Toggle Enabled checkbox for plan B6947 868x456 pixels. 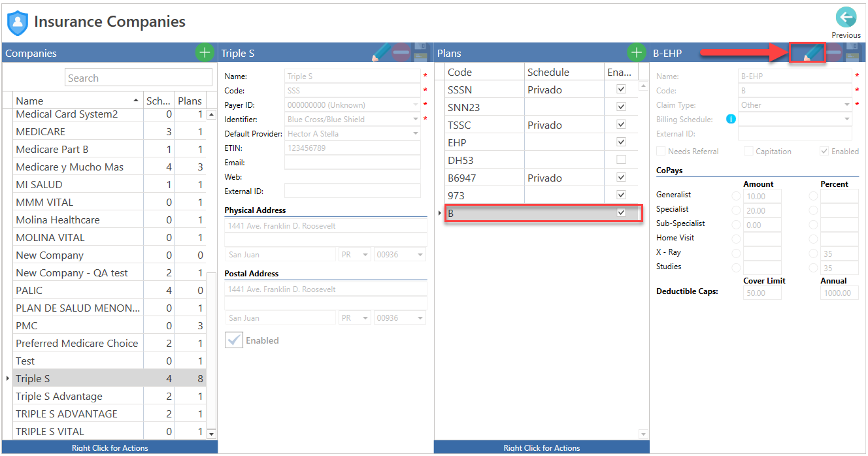(x=621, y=177)
